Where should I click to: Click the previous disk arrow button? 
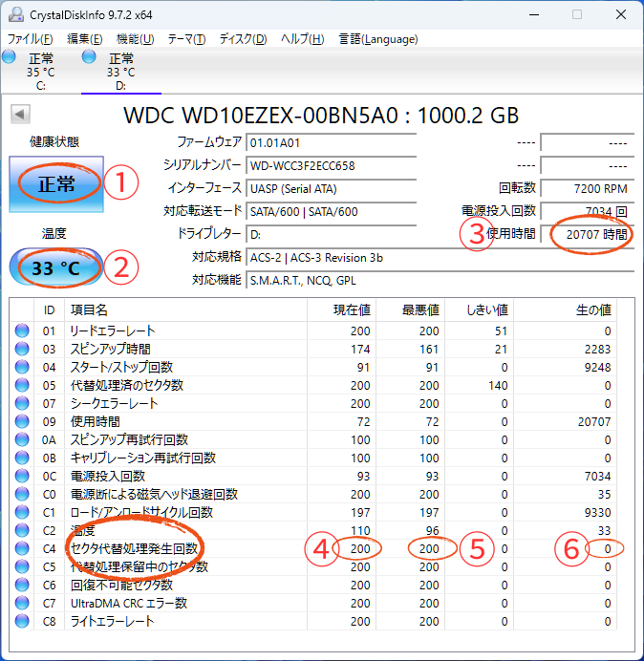click(x=19, y=116)
